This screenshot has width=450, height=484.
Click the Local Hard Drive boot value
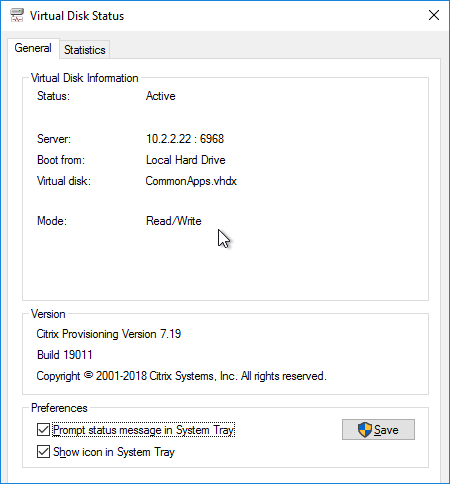point(186,160)
